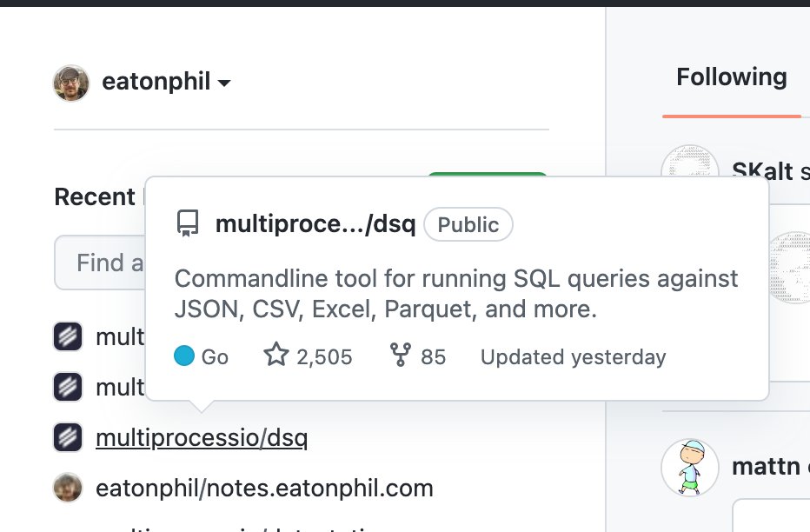The width and height of the screenshot is (810, 532).
Task: Open the eatonphil account switcher dropdown
Action: (166, 82)
